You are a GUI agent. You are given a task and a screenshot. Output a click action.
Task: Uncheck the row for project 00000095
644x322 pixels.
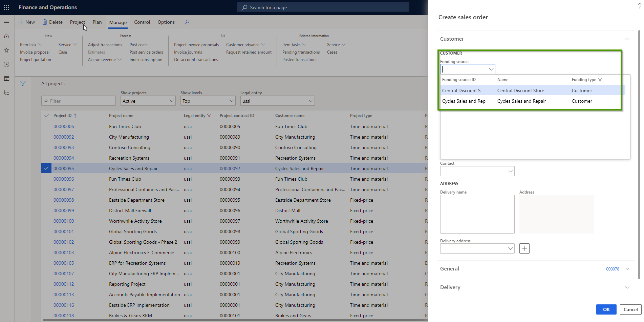tap(46, 168)
